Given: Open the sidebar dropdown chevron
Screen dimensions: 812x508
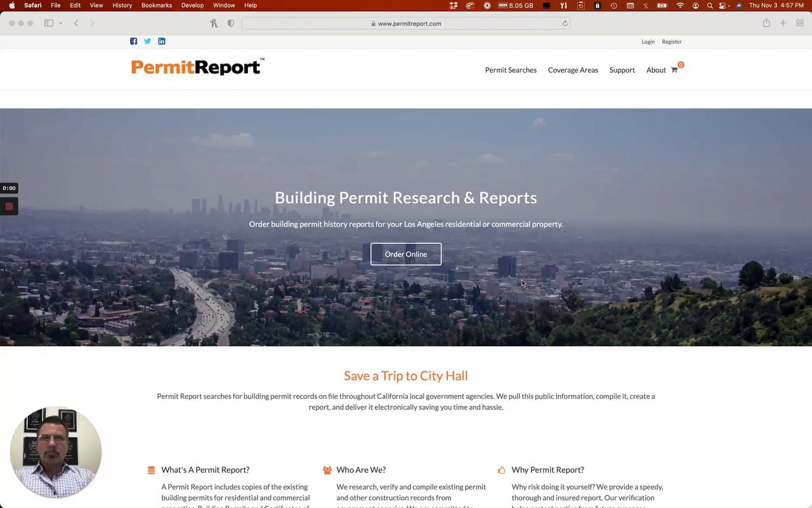Looking at the screenshot, I should pyautogui.click(x=61, y=23).
